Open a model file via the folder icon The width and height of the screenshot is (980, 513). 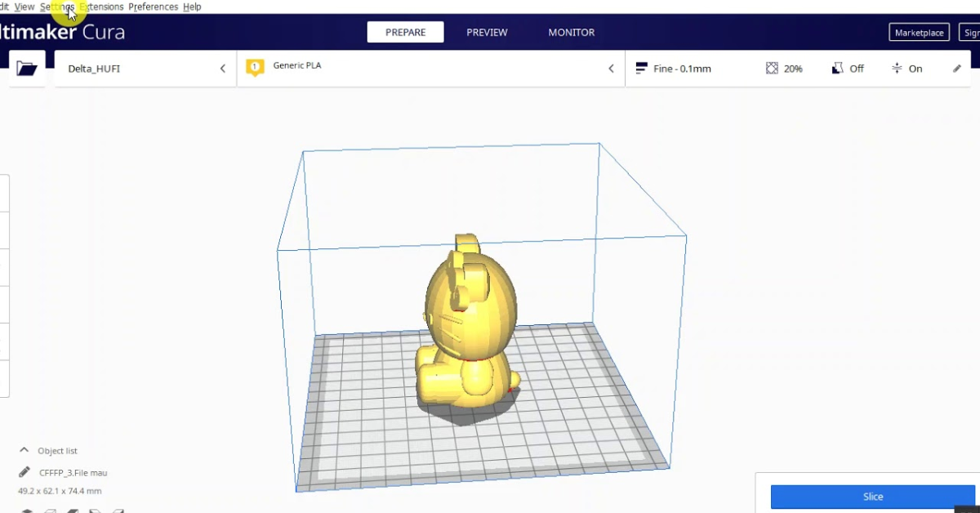coord(27,68)
